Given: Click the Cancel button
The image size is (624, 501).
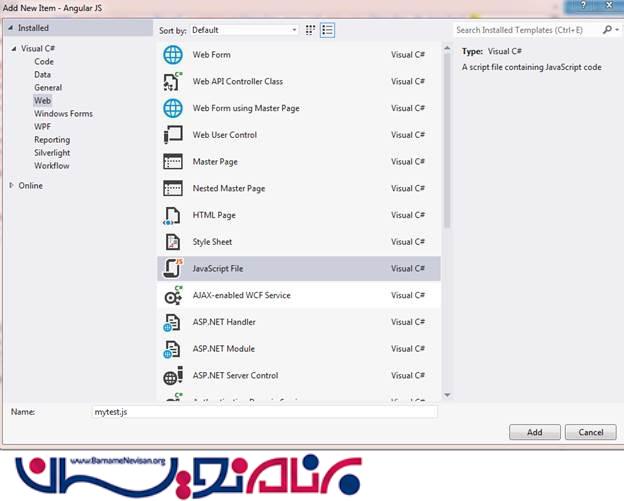Looking at the screenshot, I should 591,432.
